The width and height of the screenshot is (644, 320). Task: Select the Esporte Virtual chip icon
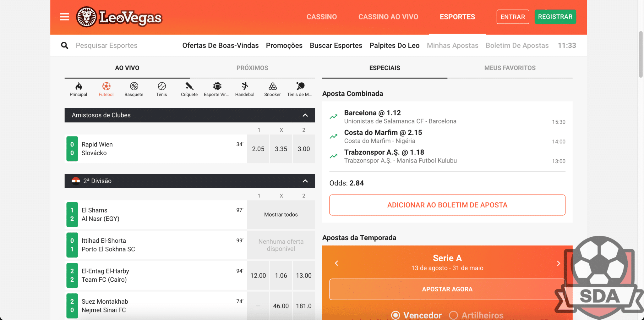tap(217, 89)
